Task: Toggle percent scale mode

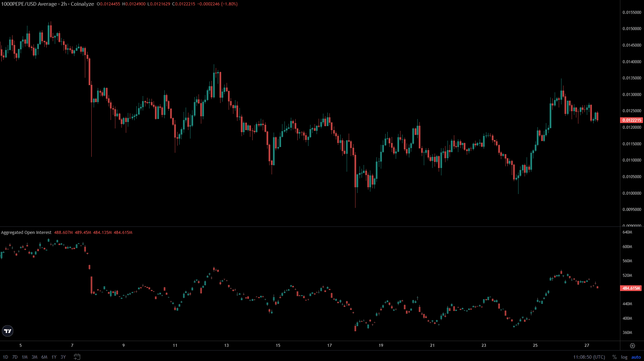Action: pyautogui.click(x=614, y=357)
